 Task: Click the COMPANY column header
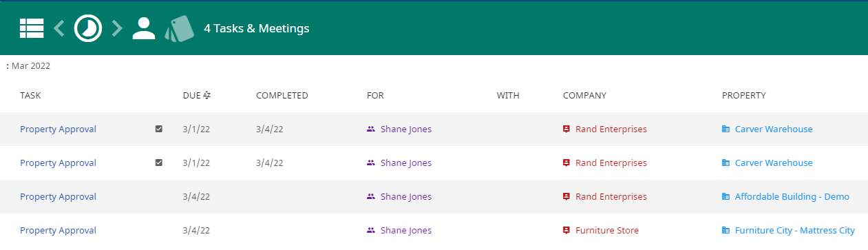(584, 96)
